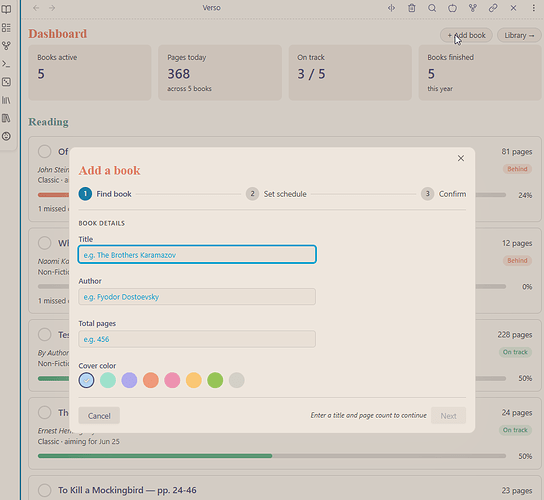Click the X icon in the top toolbar
This screenshot has width=544, height=500.
[513, 8]
